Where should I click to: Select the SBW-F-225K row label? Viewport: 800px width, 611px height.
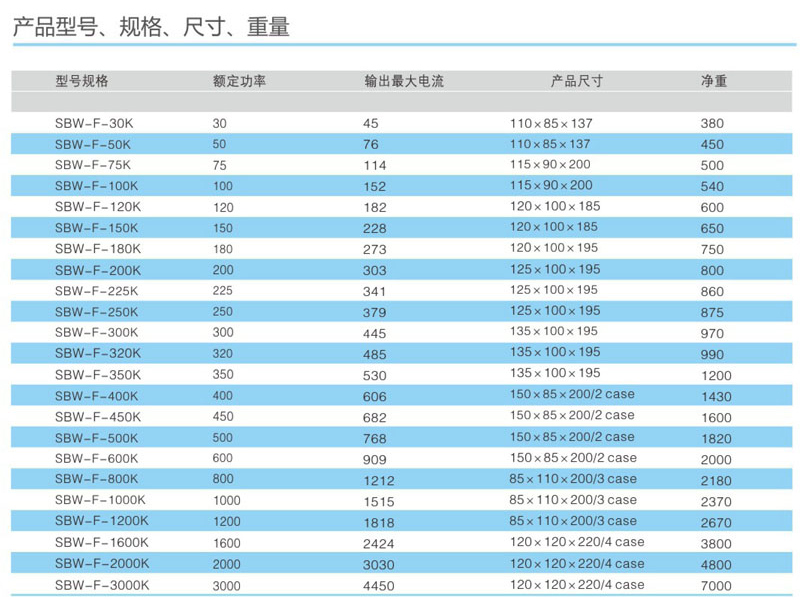point(97,291)
